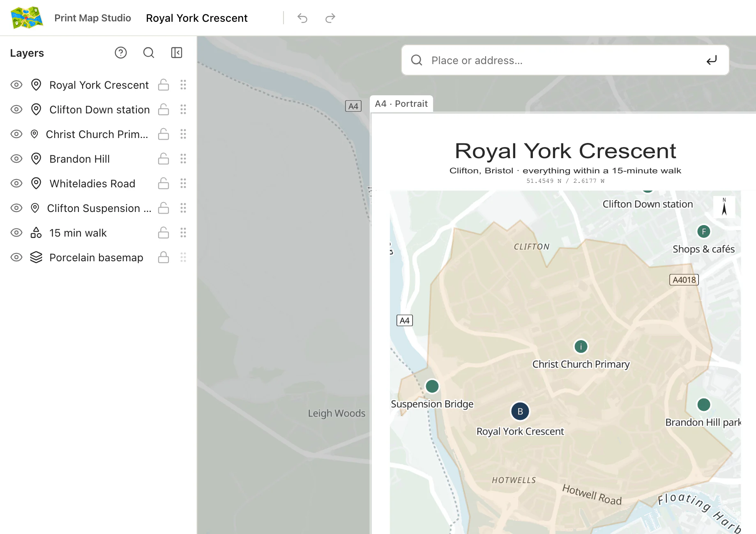The image size is (756, 534).
Task: Click the Suspension Bridge map marker
Action: (432, 386)
